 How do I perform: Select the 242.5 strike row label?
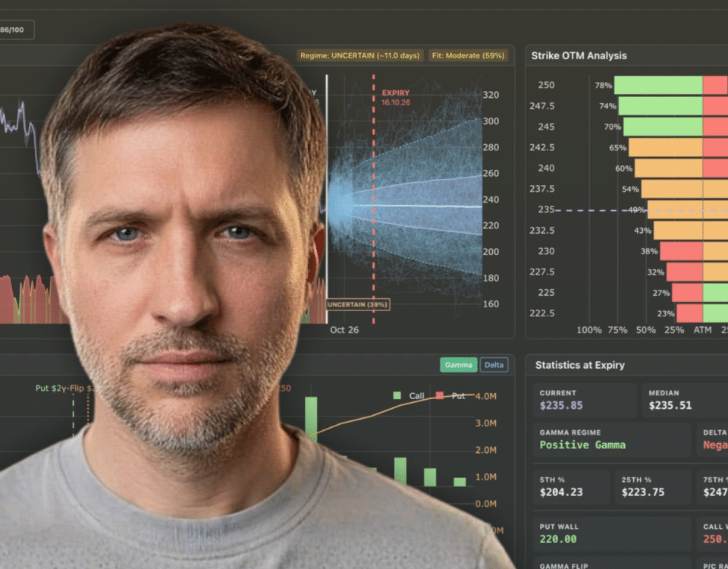[x=541, y=147]
